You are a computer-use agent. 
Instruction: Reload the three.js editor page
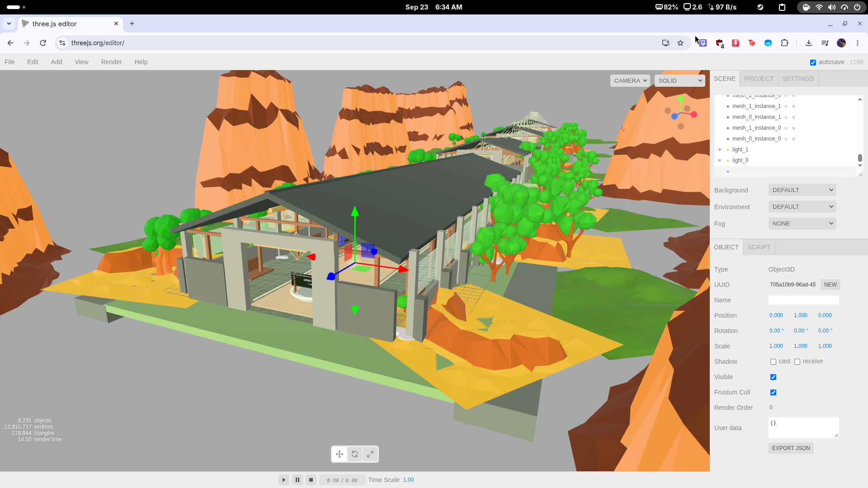43,43
